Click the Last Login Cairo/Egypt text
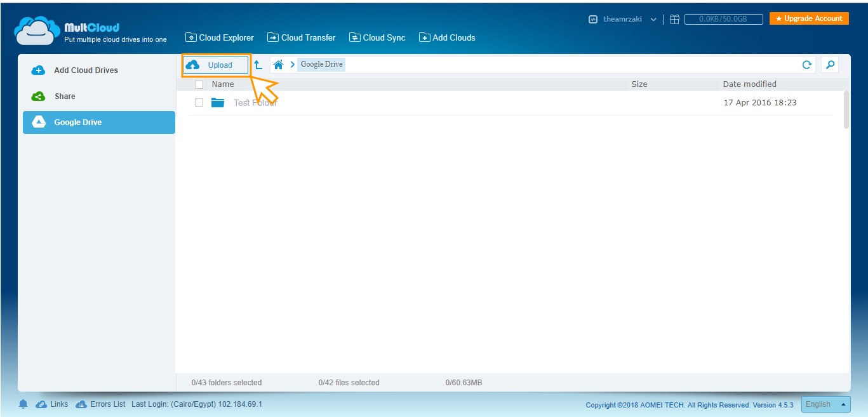This screenshot has width=868, height=417. tap(197, 404)
